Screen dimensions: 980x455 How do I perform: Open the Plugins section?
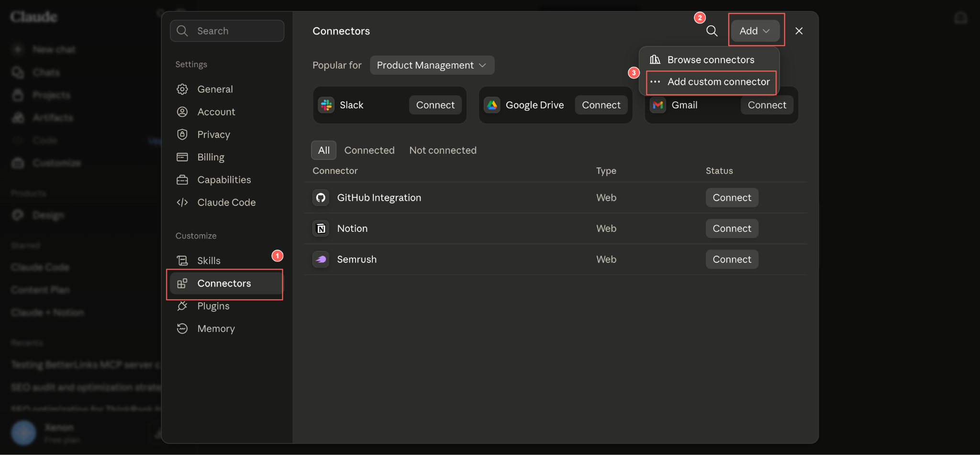226,306
